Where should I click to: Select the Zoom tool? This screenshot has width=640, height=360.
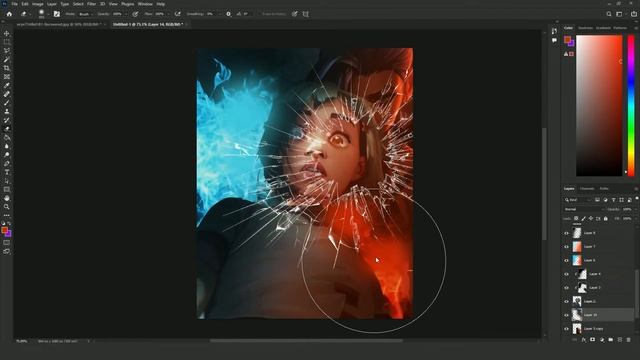click(7, 207)
